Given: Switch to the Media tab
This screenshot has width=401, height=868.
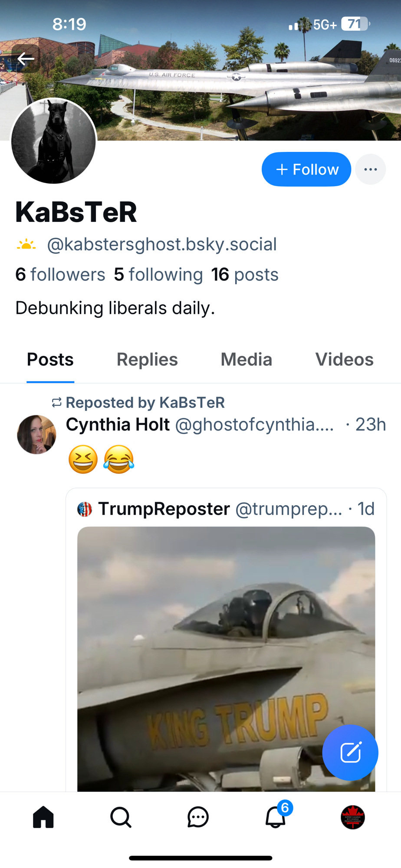Looking at the screenshot, I should coord(246,359).
